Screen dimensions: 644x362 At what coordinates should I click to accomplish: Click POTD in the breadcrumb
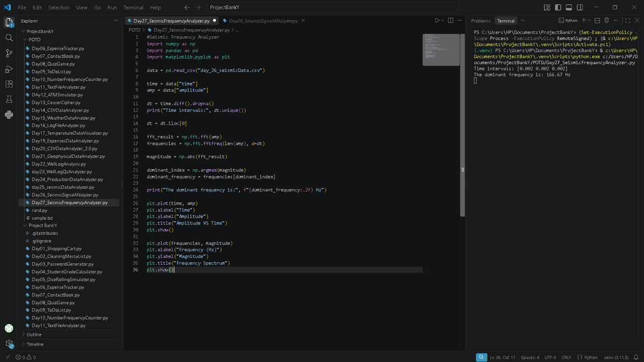134,30
